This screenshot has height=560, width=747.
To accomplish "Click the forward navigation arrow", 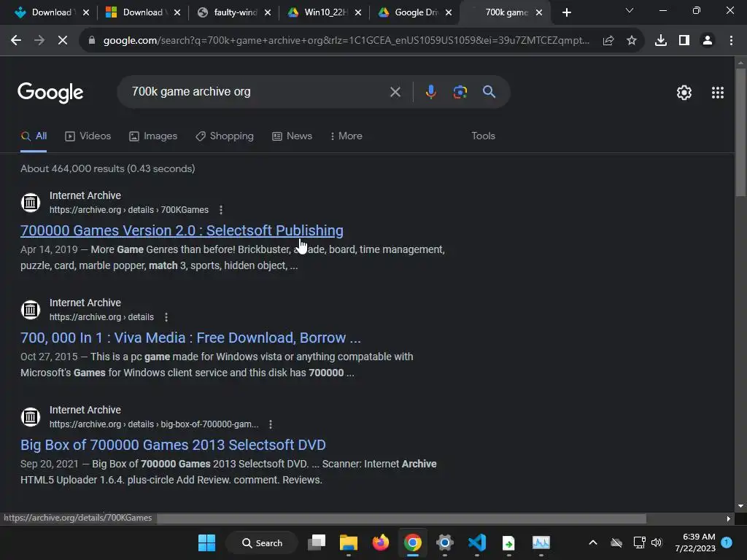I will point(39,41).
